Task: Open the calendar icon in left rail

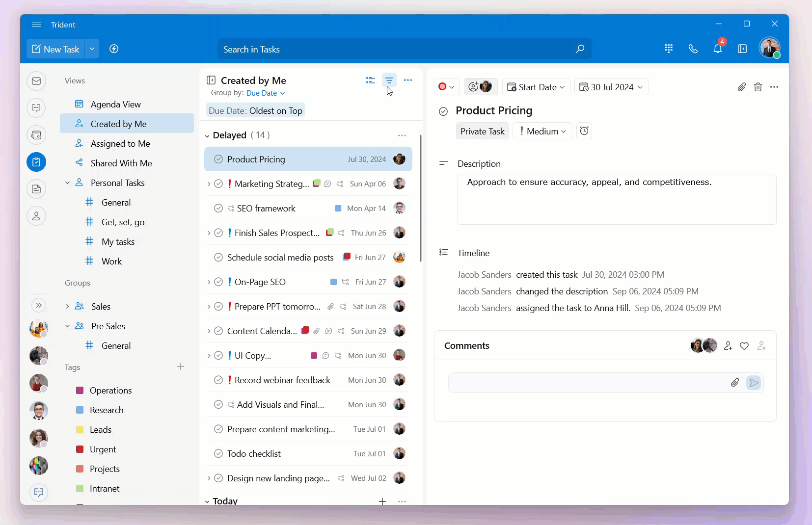Action: click(36, 135)
